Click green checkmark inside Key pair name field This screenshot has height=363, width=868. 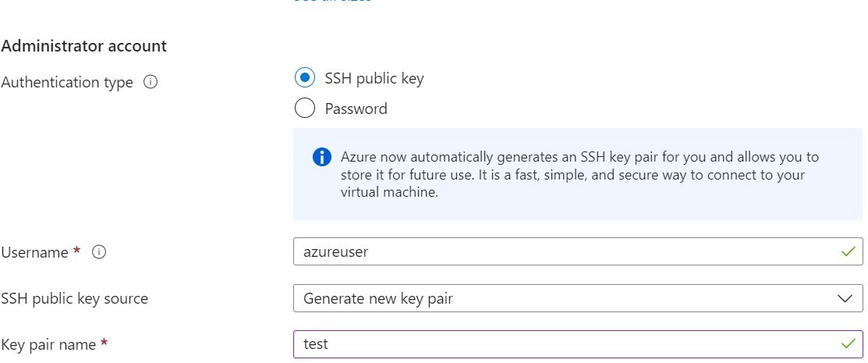[848, 344]
